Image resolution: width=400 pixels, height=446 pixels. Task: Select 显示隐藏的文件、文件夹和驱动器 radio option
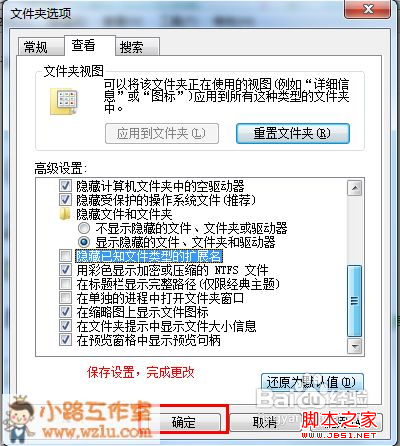tap(84, 242)
